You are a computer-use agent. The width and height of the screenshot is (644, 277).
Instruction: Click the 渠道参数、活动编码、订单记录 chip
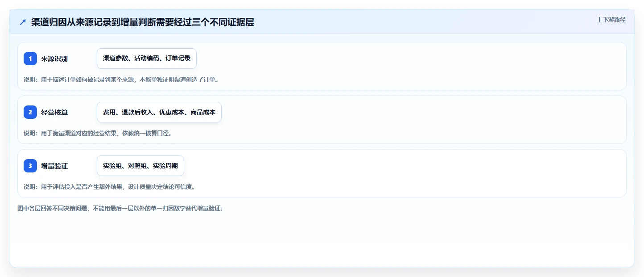click(147, 59)
